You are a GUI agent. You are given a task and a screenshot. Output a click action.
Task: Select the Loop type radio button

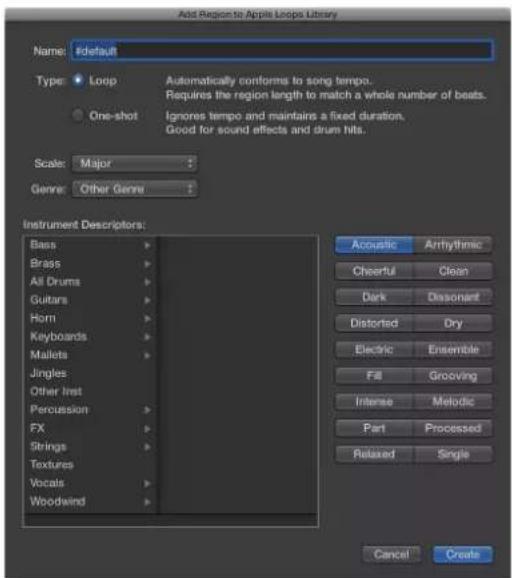(78, 80)
